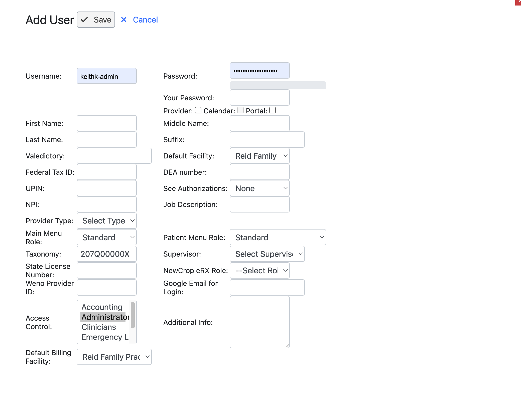Toggle the Calendar checkbox
The width and height of the screenshot is (521, 420).
tap(240, 110)
